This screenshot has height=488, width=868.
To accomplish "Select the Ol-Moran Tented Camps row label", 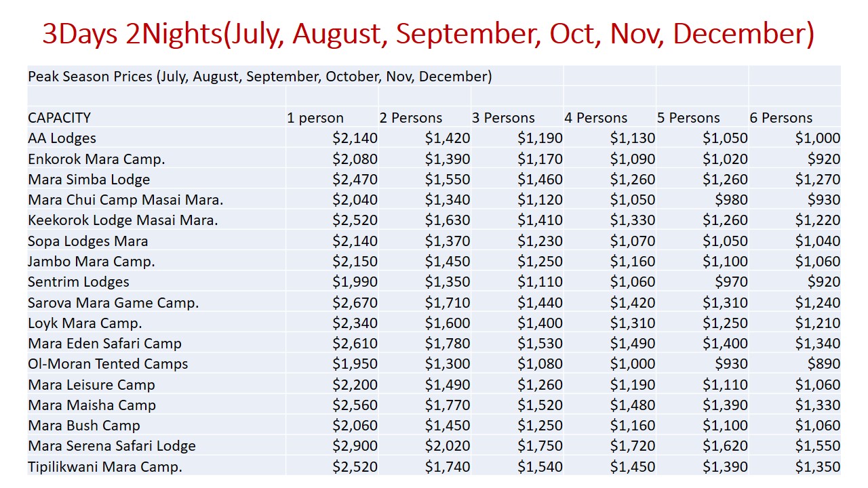I will click(x=108, y=364).
